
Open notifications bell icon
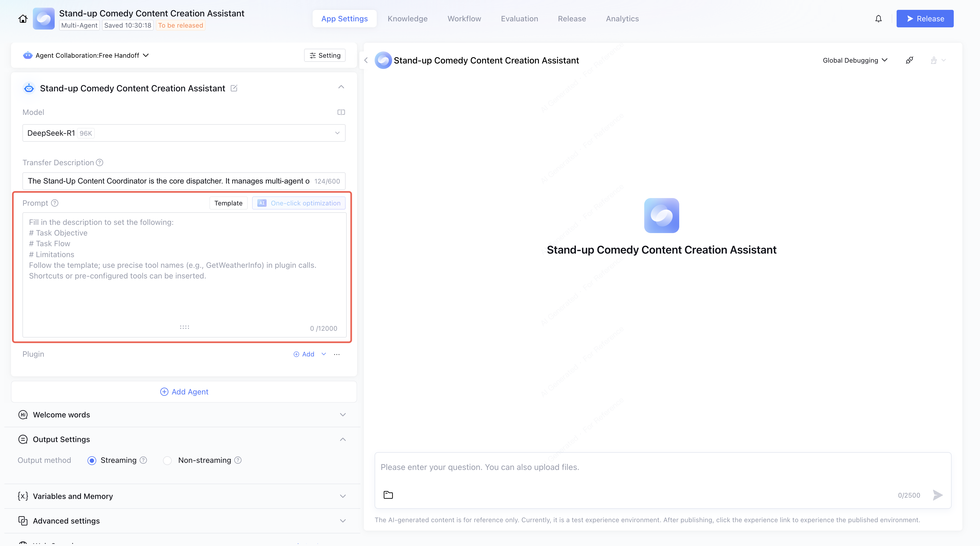878,19
